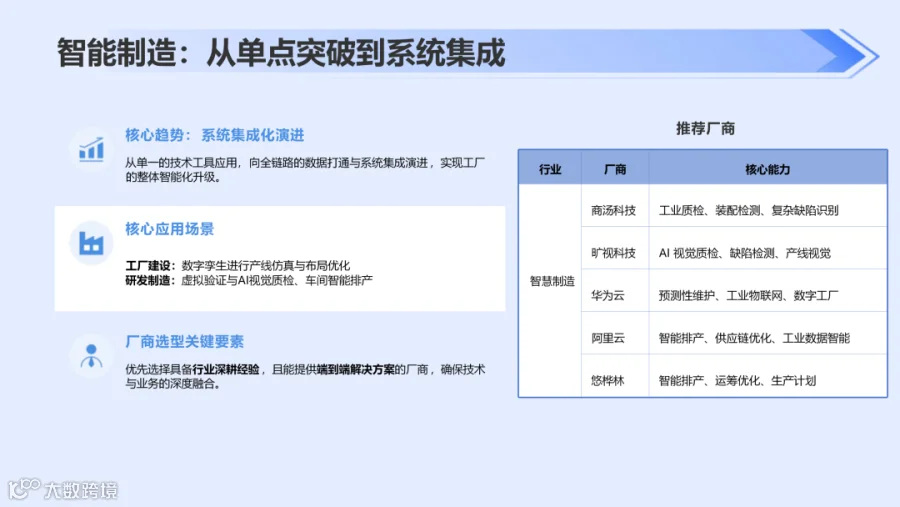Click the paragraph starting 从单一的技术工具应用
Image resolution: width=900 pixels, height=507 pixels.
click(305, 170)
